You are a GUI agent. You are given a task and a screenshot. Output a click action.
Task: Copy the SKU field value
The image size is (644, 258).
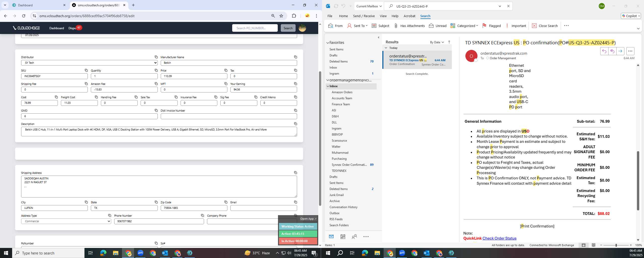click(86, 70)
